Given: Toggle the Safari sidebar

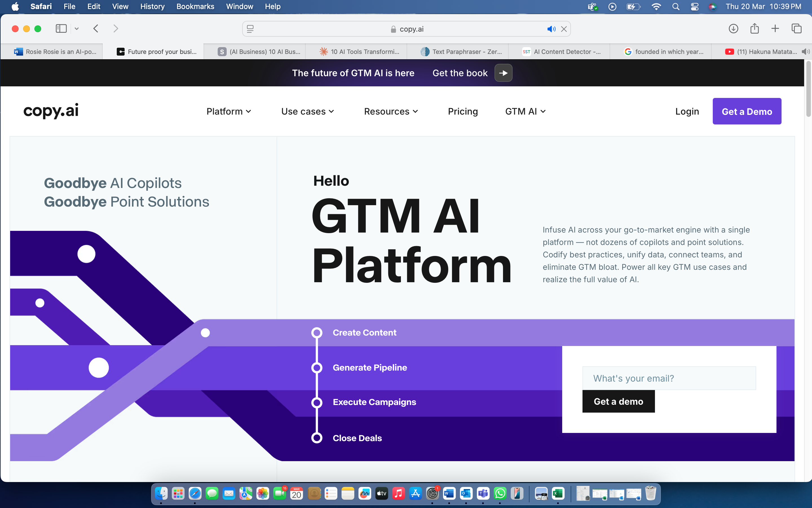Looking at the screenshot, I should [x=61, y=29].
